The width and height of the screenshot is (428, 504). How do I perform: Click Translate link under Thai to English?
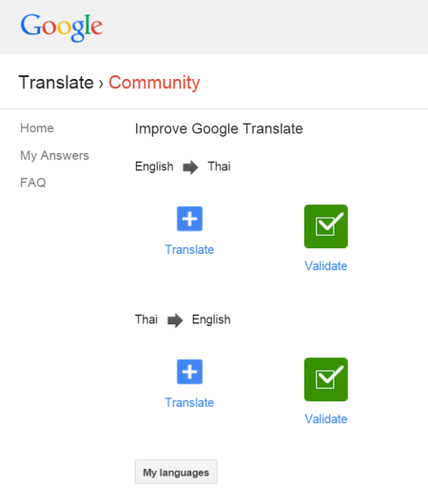(189, 402)
